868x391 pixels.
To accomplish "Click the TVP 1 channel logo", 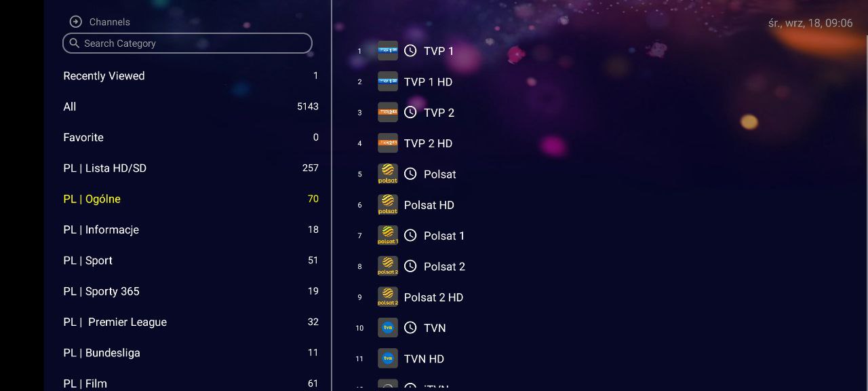I will pos(387,51).
